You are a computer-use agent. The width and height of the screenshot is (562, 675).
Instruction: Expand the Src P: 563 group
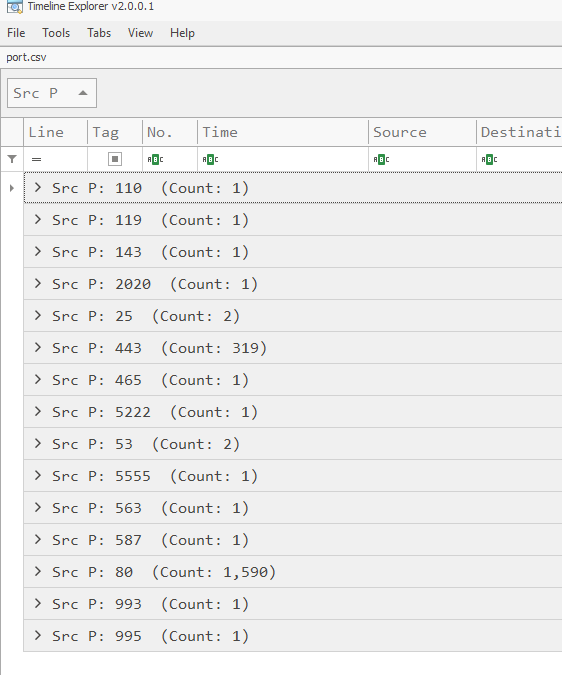pyautogui.click(x=38, y=508)
